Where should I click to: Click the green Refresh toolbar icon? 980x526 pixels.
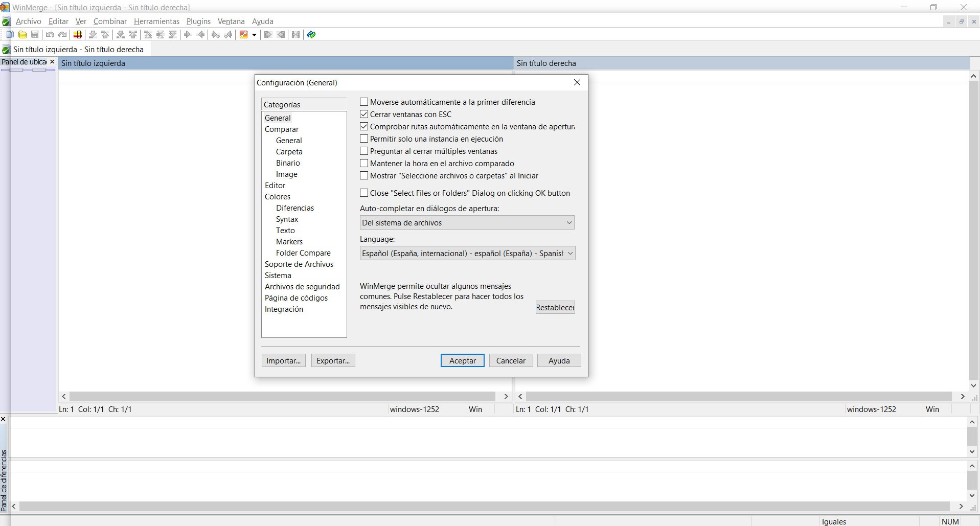(311, 35)
